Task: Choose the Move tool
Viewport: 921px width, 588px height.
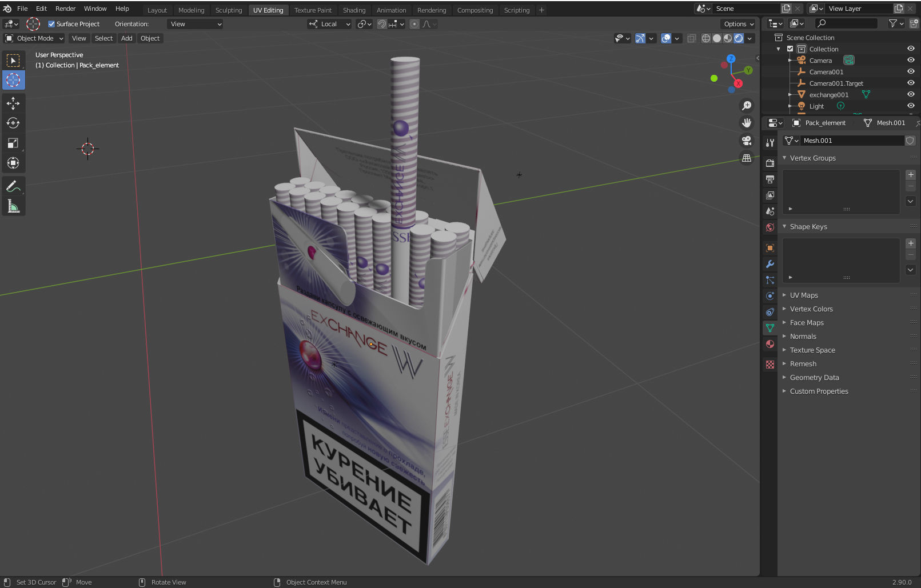Action: coord(13,103)
